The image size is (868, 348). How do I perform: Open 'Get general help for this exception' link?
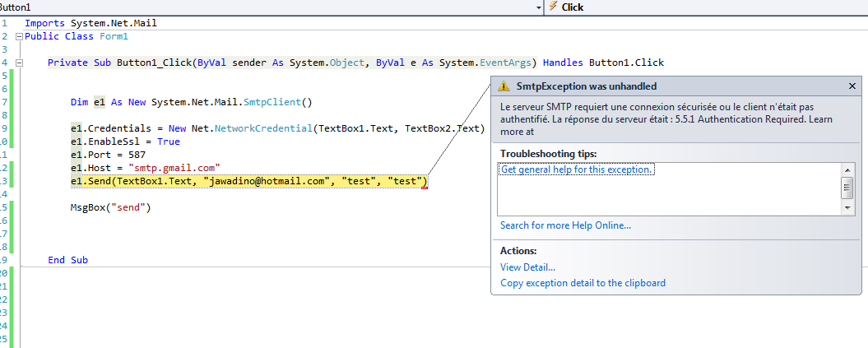click(x=578, y=169)
